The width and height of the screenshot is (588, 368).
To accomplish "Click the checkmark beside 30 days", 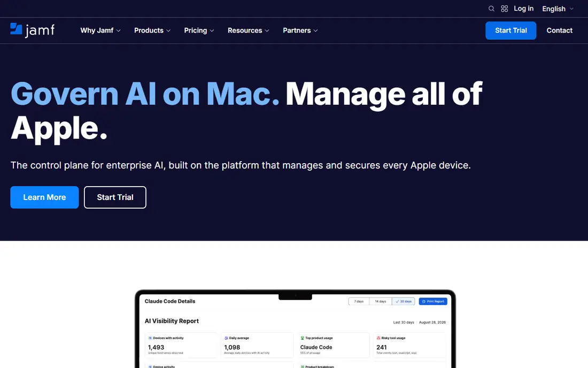I will 397,302.
